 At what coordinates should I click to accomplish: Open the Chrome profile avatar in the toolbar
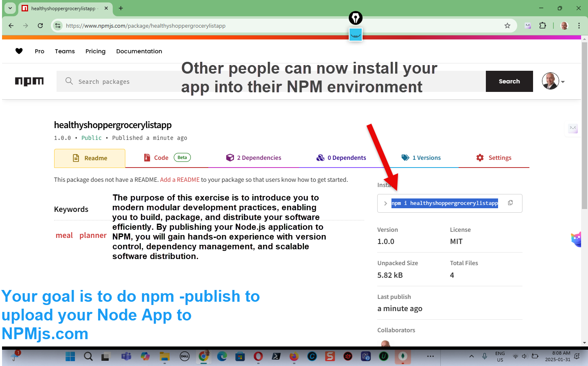coord(564,26)
